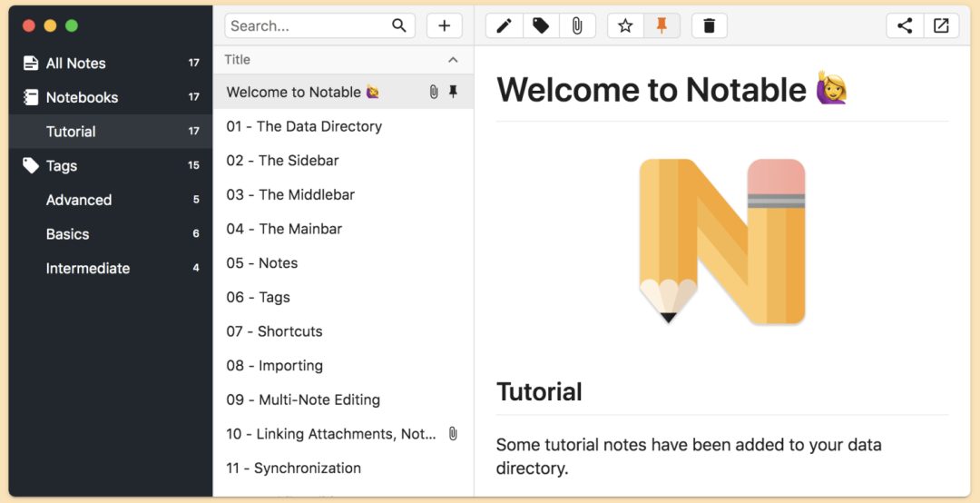Viewport: 980px width, 503px height.
Task: Expand the Tags section in sidebar
Action: pos(62,166)
